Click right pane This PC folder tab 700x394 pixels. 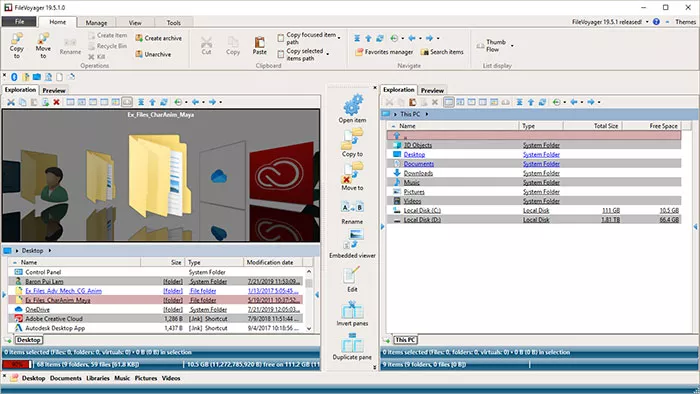[x=406, y=340]
